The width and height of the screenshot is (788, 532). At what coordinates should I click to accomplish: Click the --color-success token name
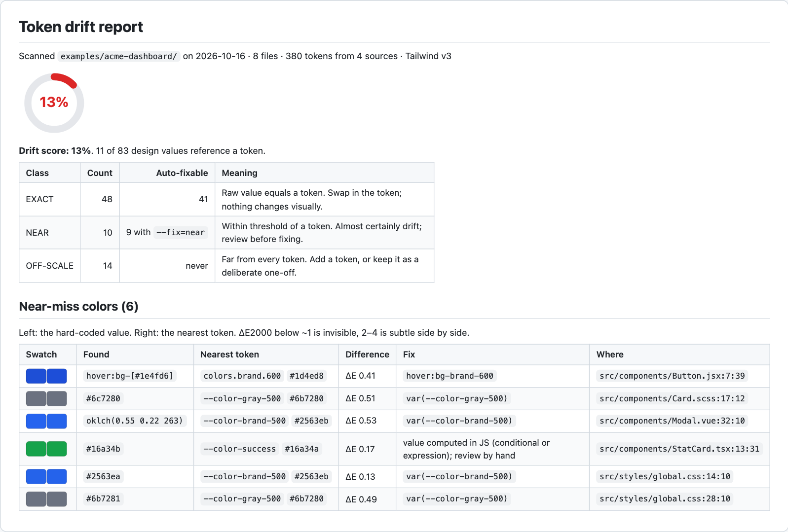tap(240, 449)
